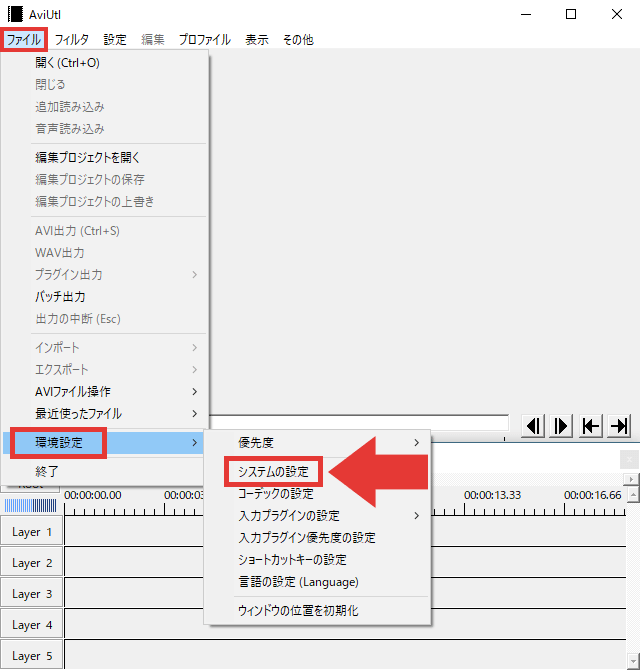Screen dimensions: 640x670
Task: Click the 00:00:00.00 timeline ruler mark
Action: tap(93, 495)
